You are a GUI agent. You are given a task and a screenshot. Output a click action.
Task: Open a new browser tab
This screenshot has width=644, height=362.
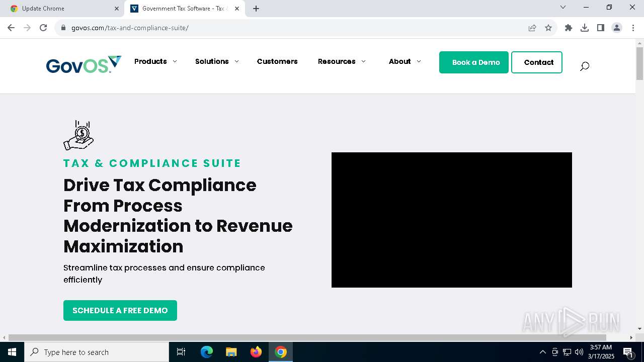(256, 9)
